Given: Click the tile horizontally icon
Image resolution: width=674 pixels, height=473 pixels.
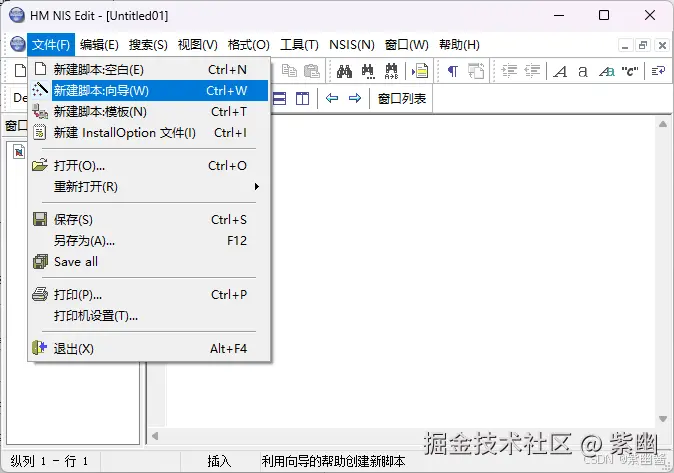Looking at the screenshot, I should point(279,98).
